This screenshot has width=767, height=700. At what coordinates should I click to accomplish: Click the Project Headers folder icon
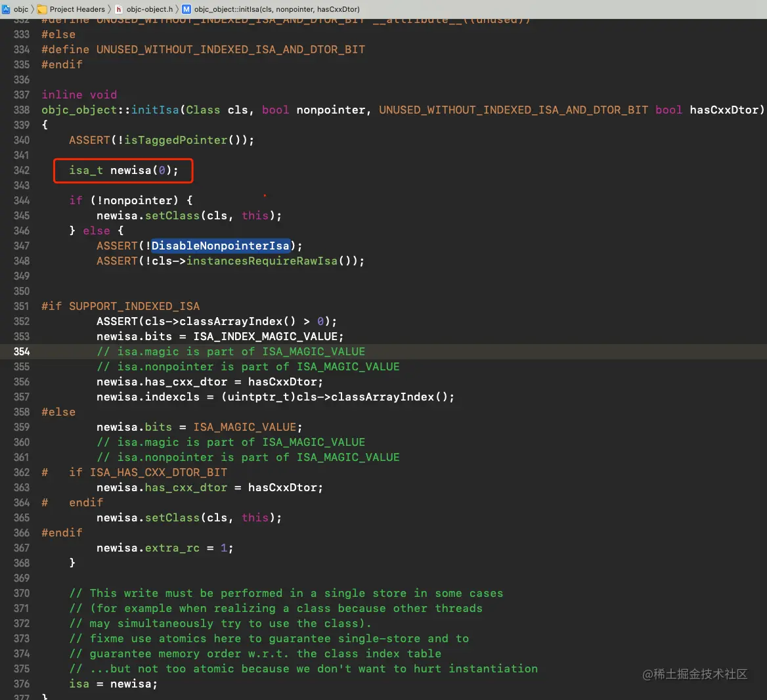tap(42, 9)
